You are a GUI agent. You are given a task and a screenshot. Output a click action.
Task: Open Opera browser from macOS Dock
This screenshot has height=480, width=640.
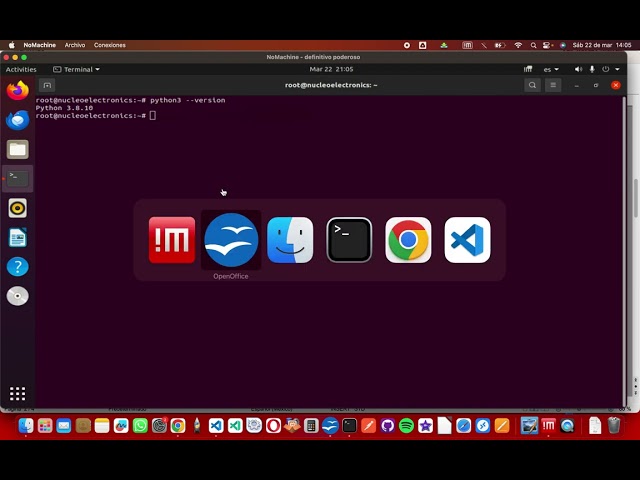[273, 426]
